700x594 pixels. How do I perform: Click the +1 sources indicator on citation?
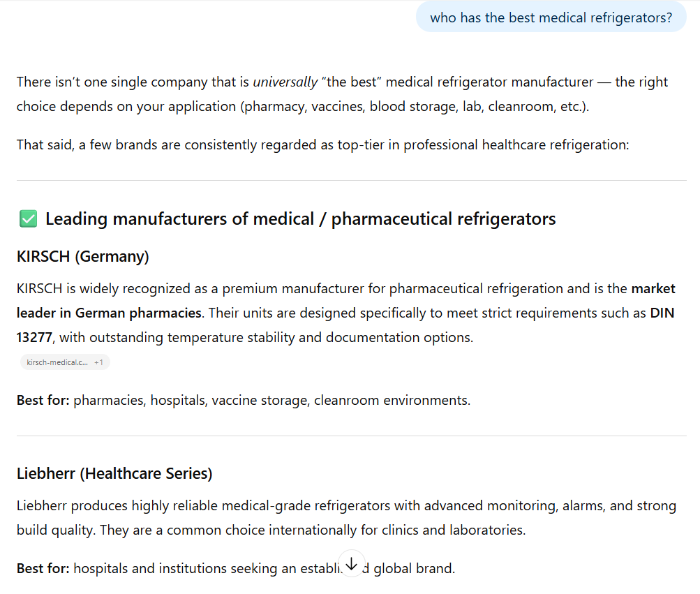pos(99,362)
